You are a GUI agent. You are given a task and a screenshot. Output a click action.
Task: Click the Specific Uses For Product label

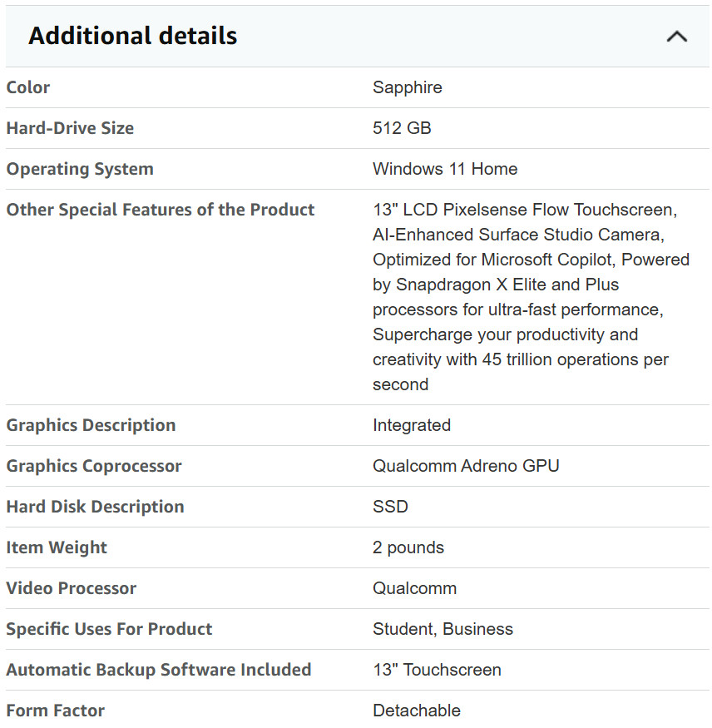pos(109,629)
